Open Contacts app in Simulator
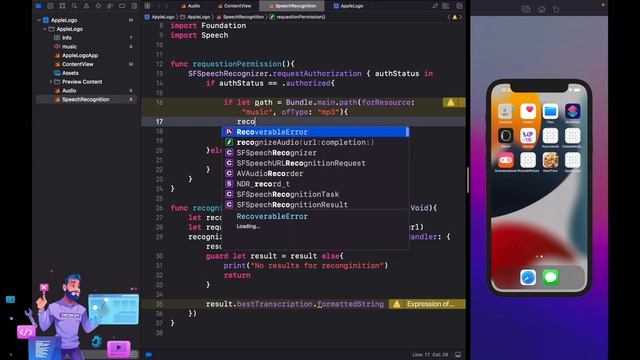 pos(506,111)
